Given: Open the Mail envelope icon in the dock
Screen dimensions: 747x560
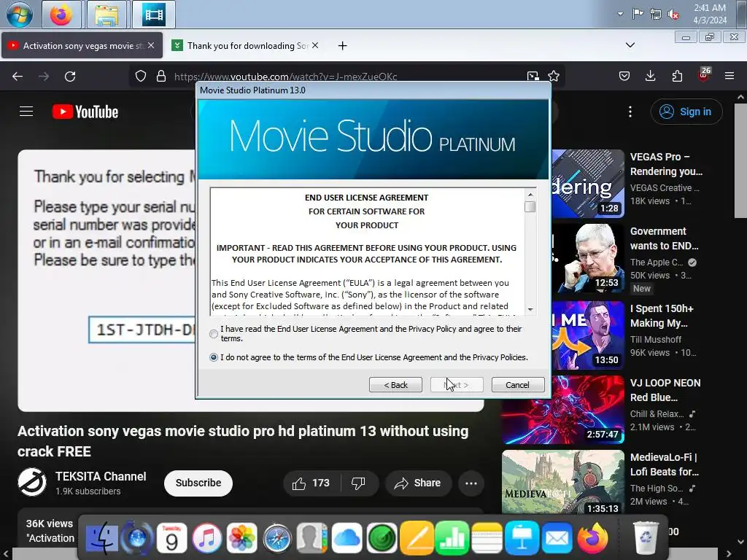Looking at the screenshot, I should click(x=557, y=539).
